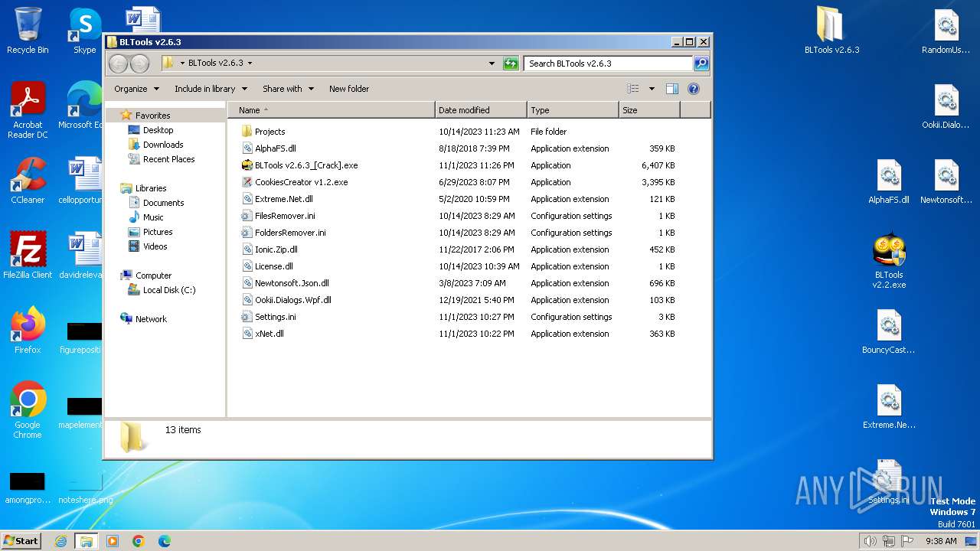Image resolution: width=980 pixels, height=551 pixels.
Task: Select the Extreme.Ne desktop file icon
Action: point(889,406)
